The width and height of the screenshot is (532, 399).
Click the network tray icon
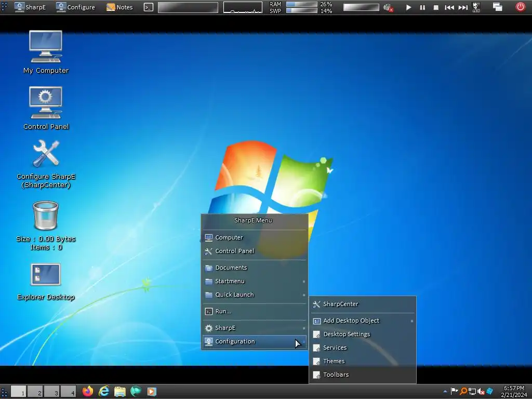pos(472,392)
